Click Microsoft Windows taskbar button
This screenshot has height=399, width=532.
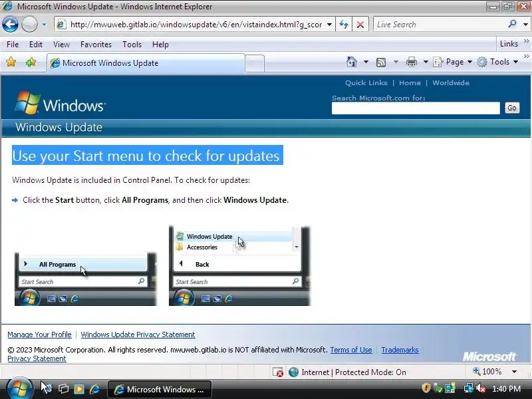[x=160, y=389]
